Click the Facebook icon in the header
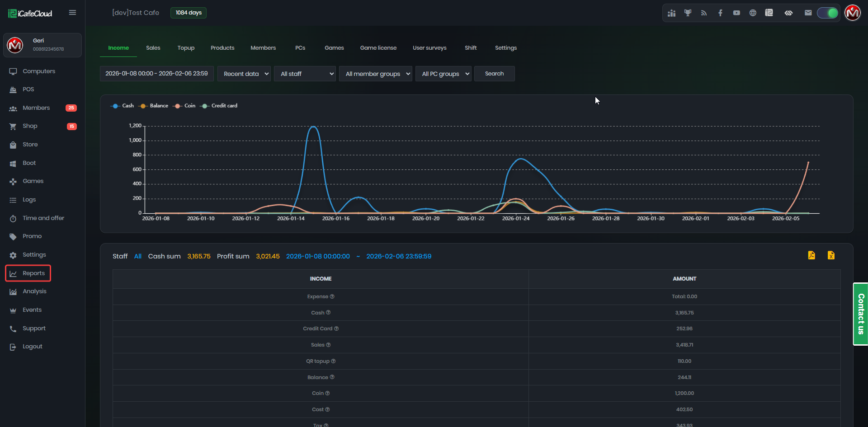 coord(720,13)
